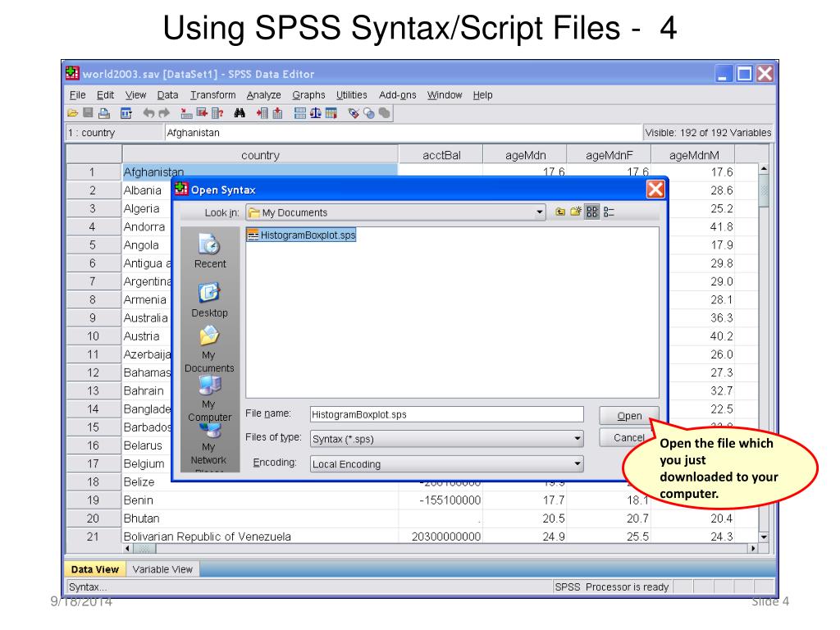The image size is (840, 630).
Task: Open the Graphs menu
Action: [308, 95]
